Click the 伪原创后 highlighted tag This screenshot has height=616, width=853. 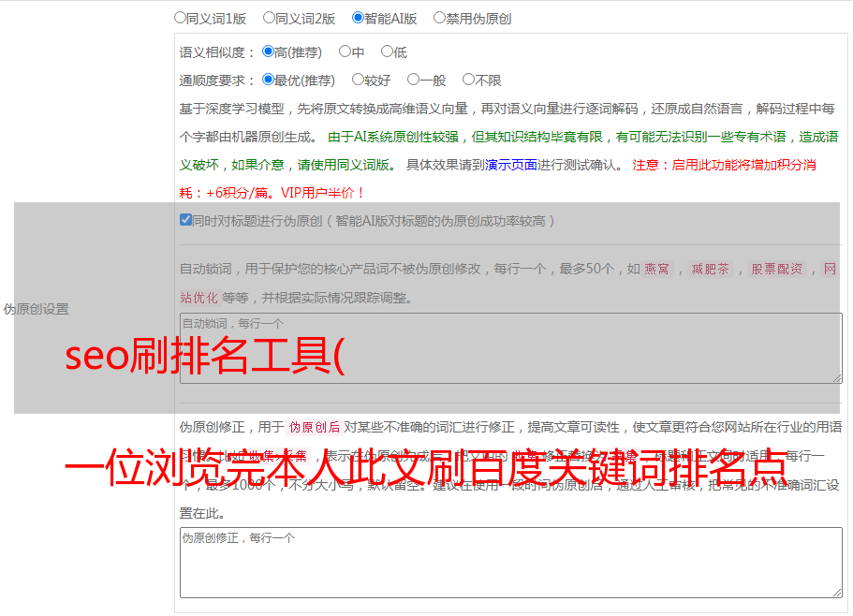(x=315, y=427)
